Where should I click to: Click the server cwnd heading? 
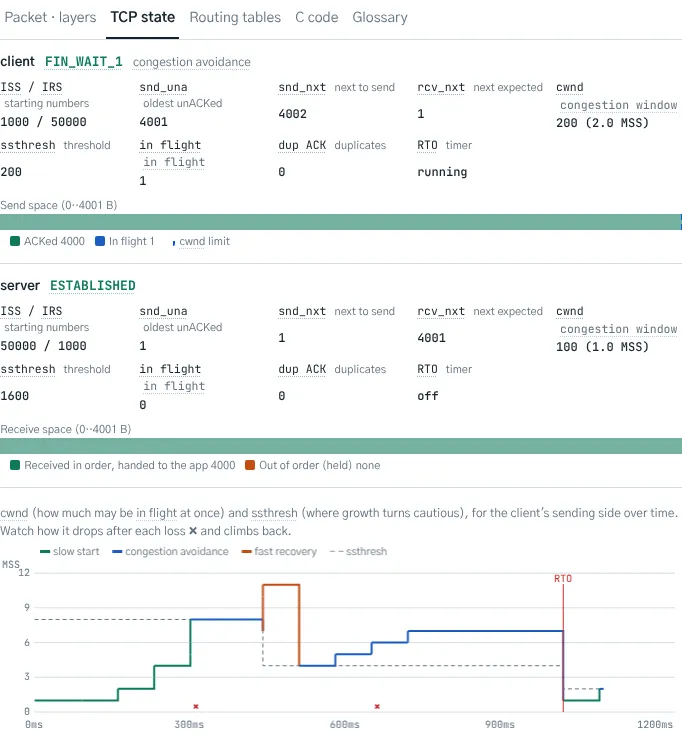pos(570,311)
